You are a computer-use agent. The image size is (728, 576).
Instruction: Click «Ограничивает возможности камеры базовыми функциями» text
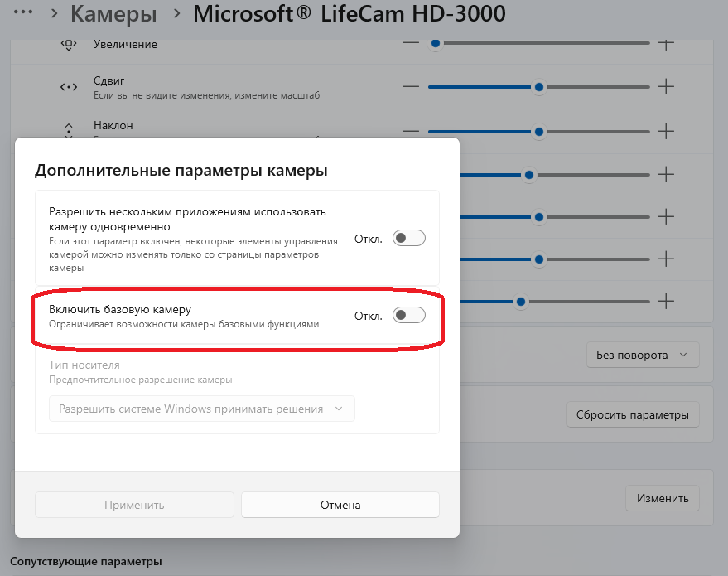click(x=184, y=324)
